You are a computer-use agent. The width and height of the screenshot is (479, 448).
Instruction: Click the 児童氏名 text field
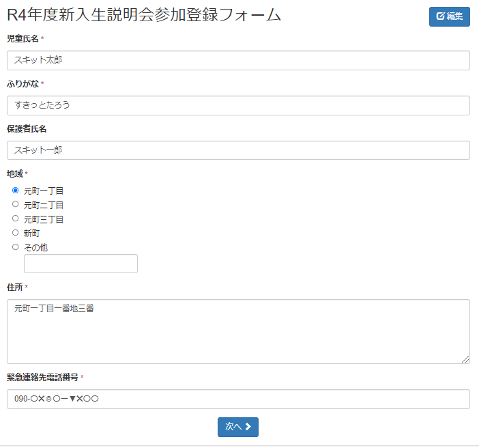238,60
